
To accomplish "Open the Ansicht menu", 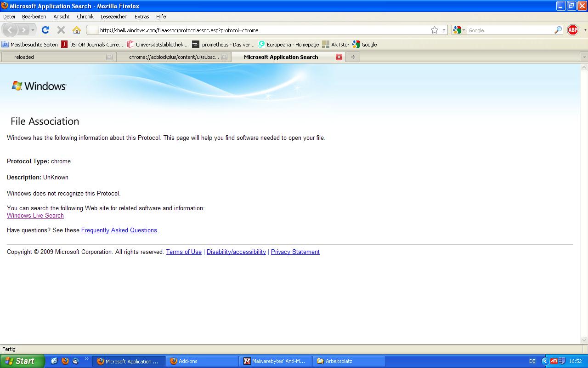I will click(61, 17).
